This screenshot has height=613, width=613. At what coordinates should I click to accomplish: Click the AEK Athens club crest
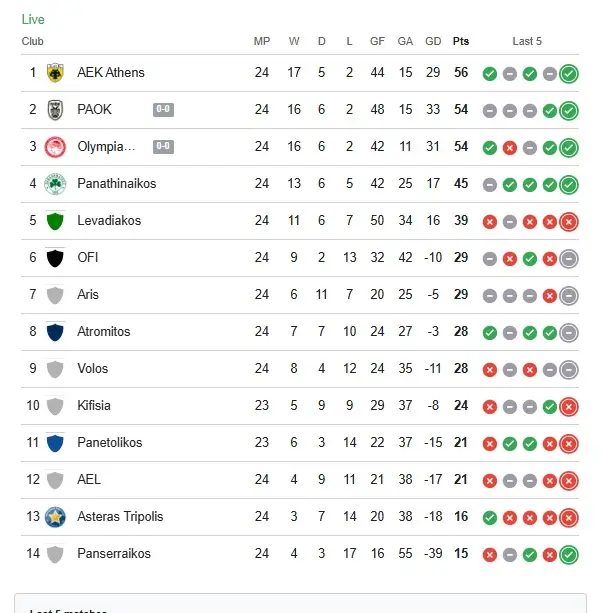[55, 73]
